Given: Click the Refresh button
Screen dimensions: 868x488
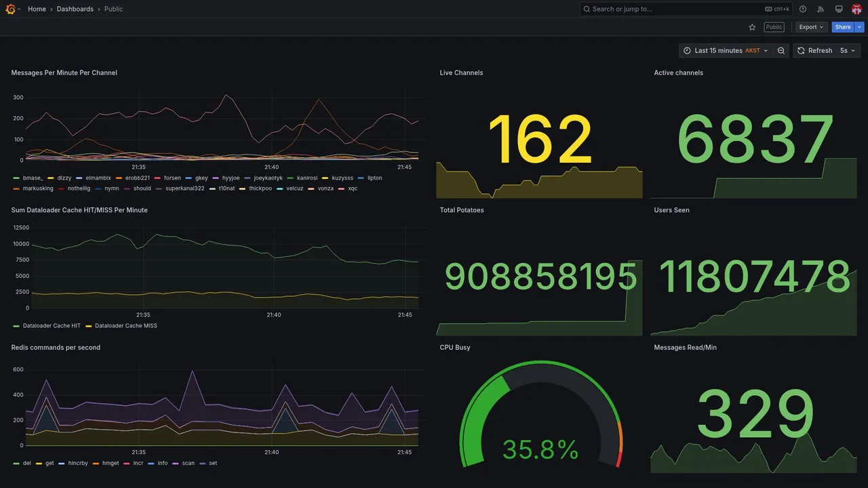Looking at the screenshot, I should point(814,51).
